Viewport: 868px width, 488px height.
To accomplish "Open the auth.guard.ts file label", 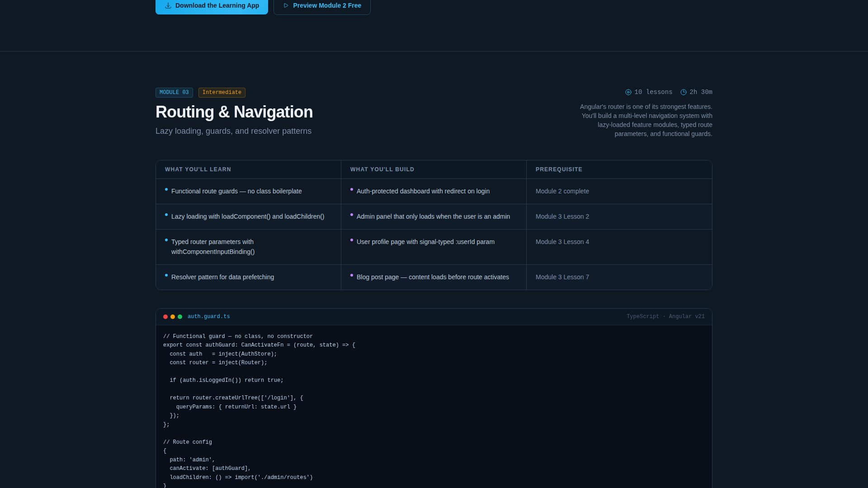I will (x=208, y=317).
